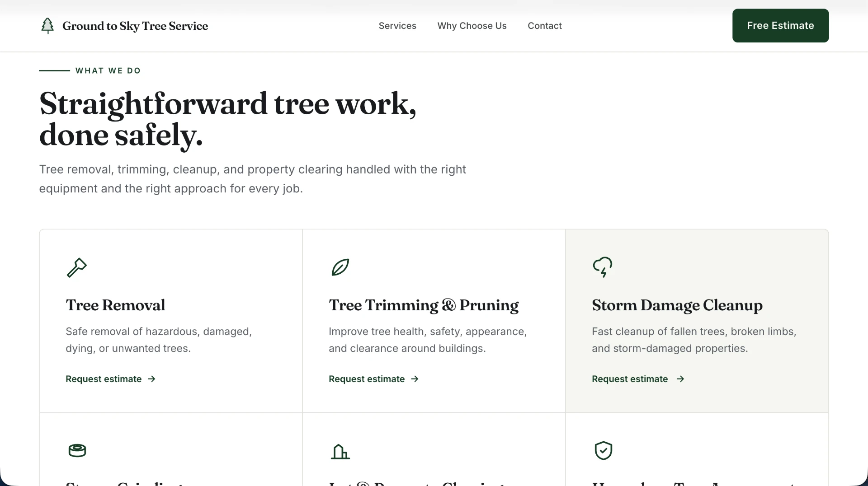Image resolution: width=868 pixels, height=486 pixels.
Task: Select the Storm Damage Cleanup card heading
Action: coord(677,305)
